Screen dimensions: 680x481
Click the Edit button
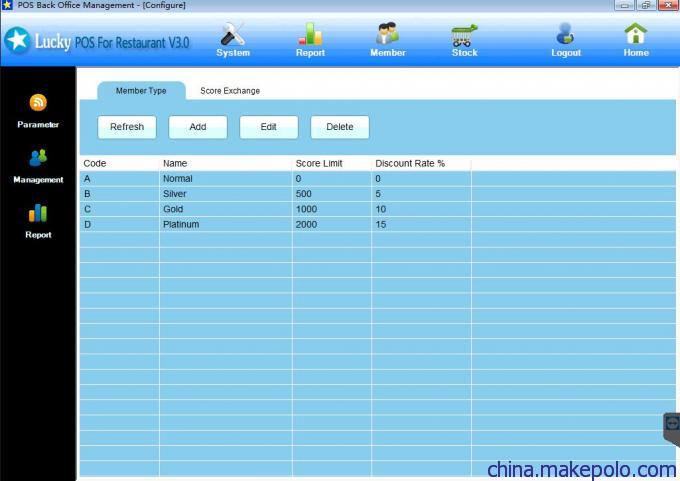[269, 127]
